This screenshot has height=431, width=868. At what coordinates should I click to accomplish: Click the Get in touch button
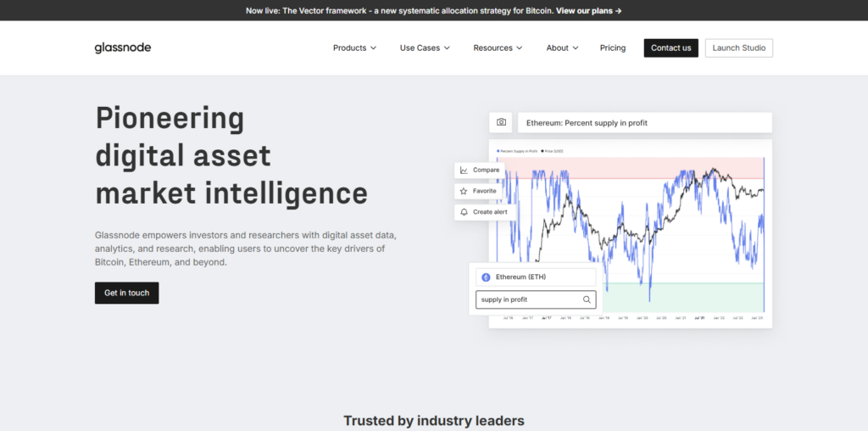click(x=127, y=293)
